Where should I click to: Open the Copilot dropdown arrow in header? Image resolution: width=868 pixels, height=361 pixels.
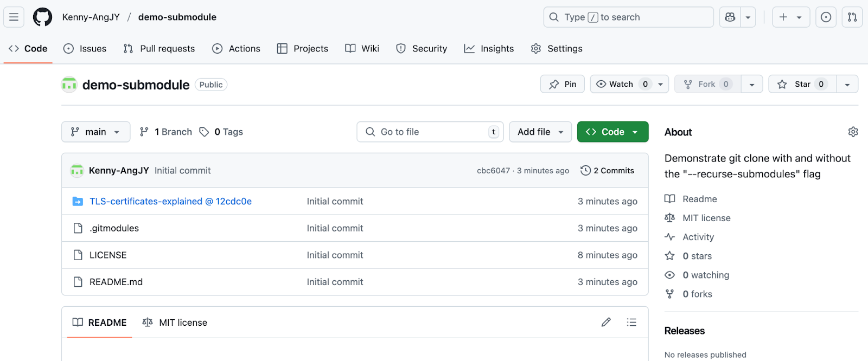(748, 17)
